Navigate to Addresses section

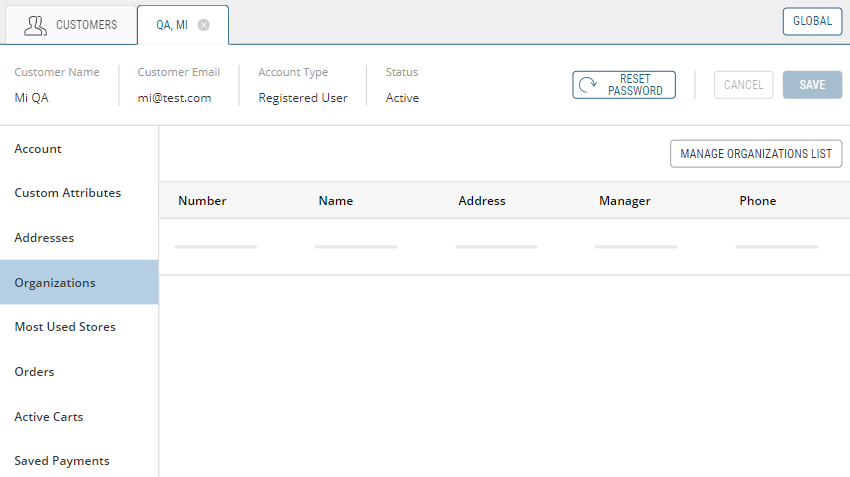tap(44, 238)
